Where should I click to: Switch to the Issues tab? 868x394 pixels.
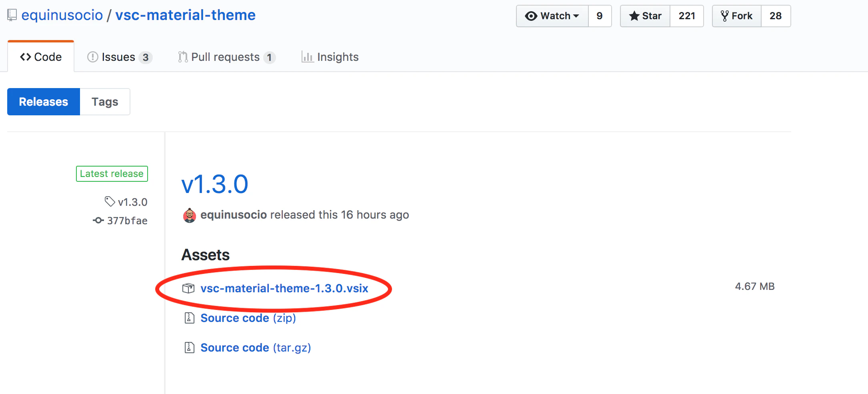point(120,57)
